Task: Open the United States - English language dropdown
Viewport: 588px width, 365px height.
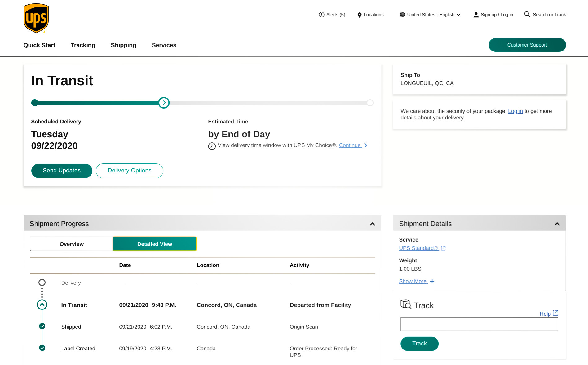Action: 430,15
